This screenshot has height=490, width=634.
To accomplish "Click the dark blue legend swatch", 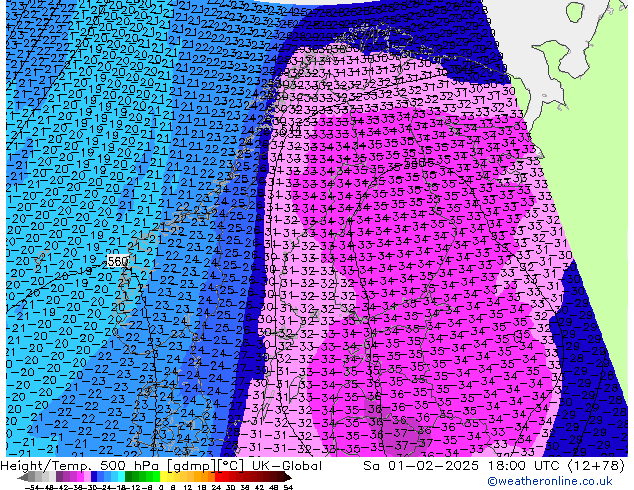I will pos(94,477).
